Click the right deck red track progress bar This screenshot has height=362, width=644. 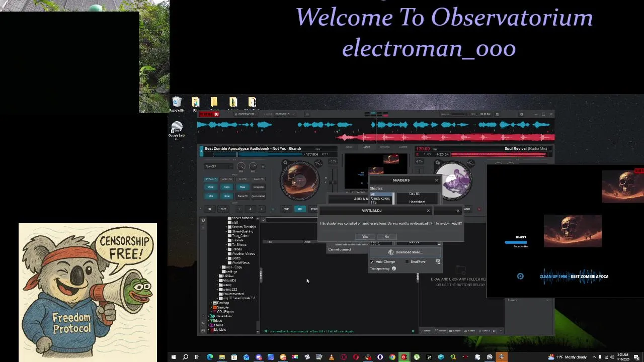[499, 154]
